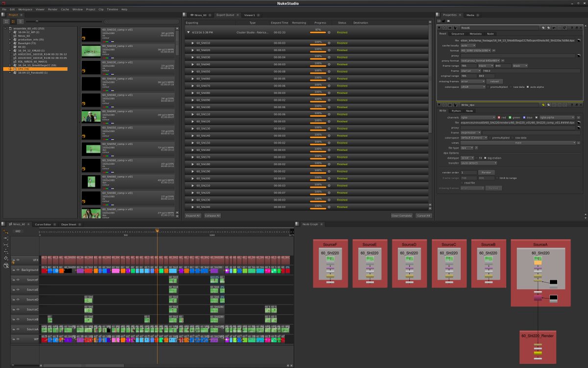Disable the big endian checkbox in Write_dpx options
The width and height of the screenshot is (588, 368).
486,158
